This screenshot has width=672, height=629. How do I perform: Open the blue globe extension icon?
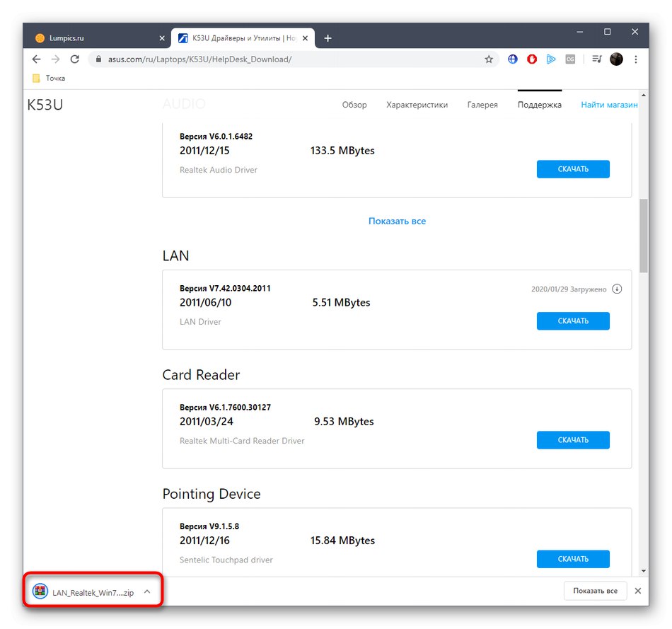point(512,59)
